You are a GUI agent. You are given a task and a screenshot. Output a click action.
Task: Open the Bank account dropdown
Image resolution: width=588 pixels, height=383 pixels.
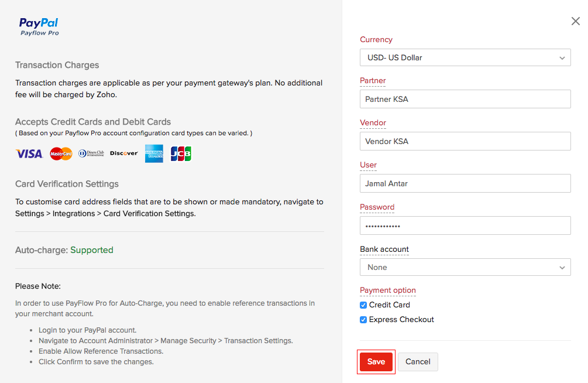(465, 266)
